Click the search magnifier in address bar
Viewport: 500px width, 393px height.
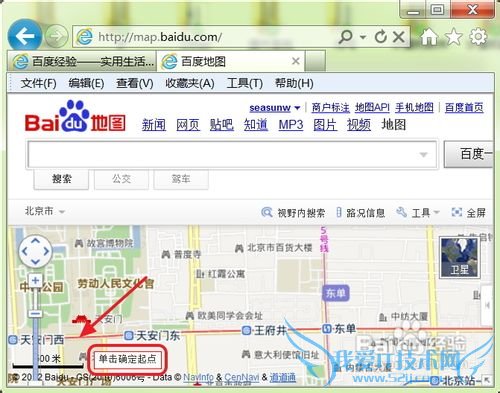coord(345,37)
